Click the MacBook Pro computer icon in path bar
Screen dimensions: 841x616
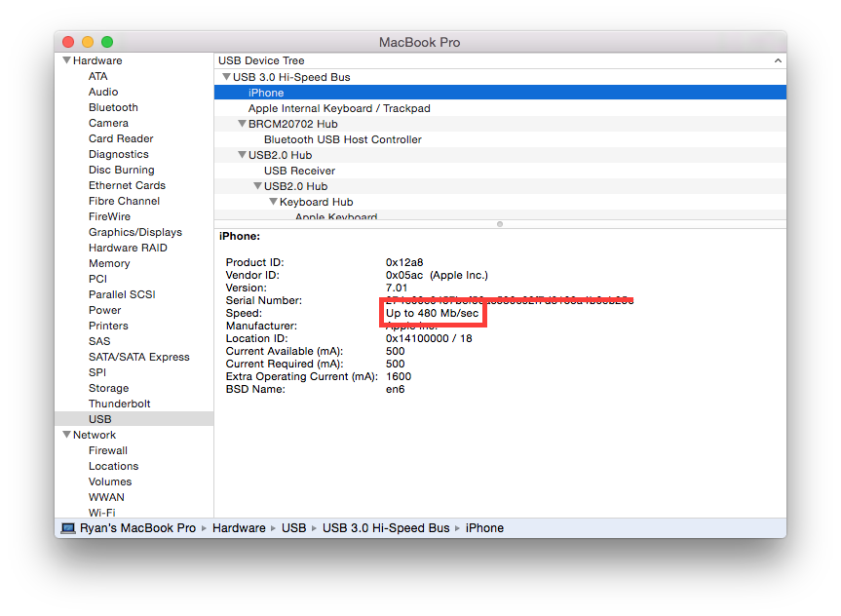pos(68,528)
